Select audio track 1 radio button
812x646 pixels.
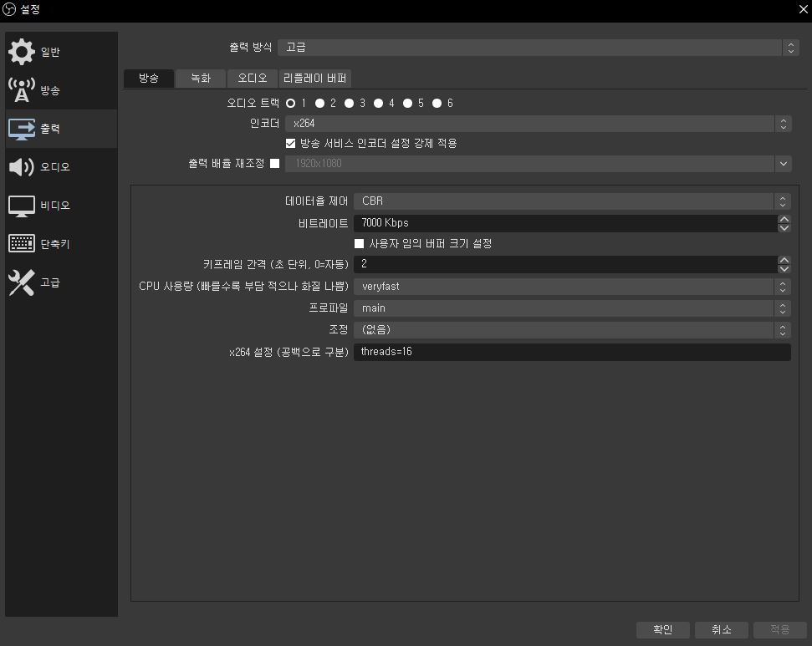[290, 104]
